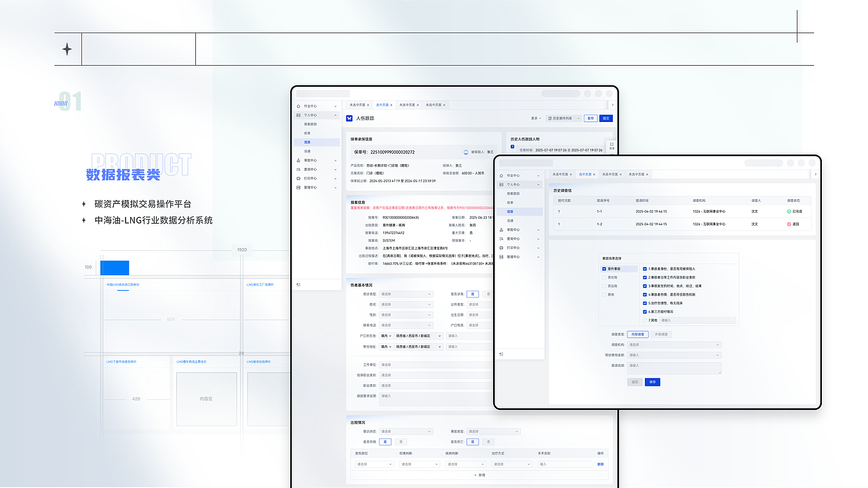Image resolution: width=868 pixels, height=488 pixels.
Task: Click the blue circular icon beside 被保险人
Action: (466, 152)
